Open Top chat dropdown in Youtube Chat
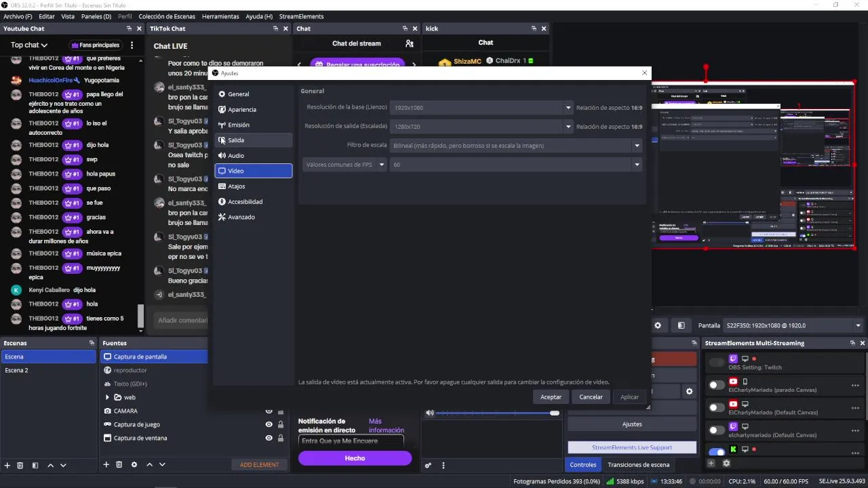The width and height of the screenshot is (868, 488). pyautogui.click(x=29, y=45)
